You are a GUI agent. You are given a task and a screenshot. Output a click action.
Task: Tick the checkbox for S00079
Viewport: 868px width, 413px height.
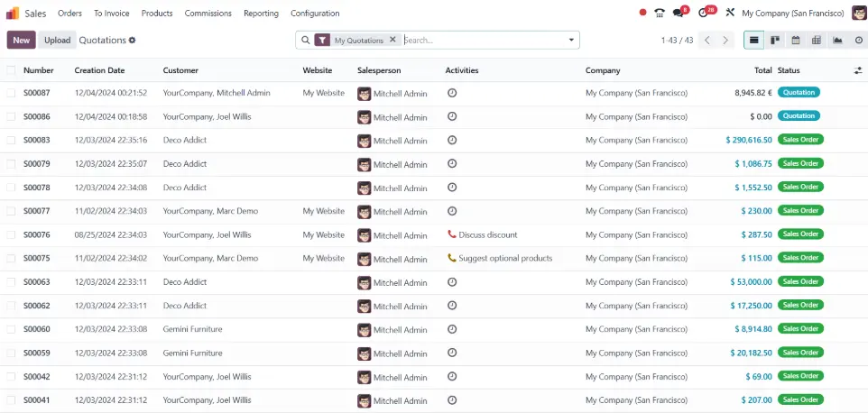pyautogui.click(x=11, y=163)
